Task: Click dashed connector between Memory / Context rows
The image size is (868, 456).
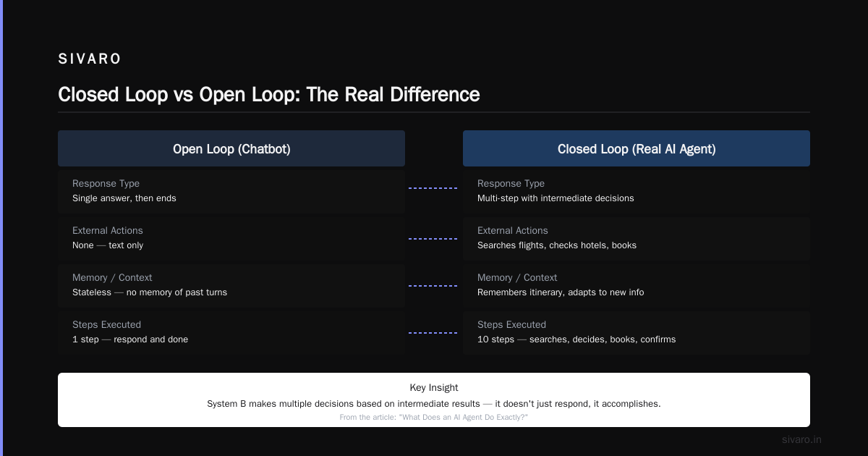Action: (x=433, y=286)
